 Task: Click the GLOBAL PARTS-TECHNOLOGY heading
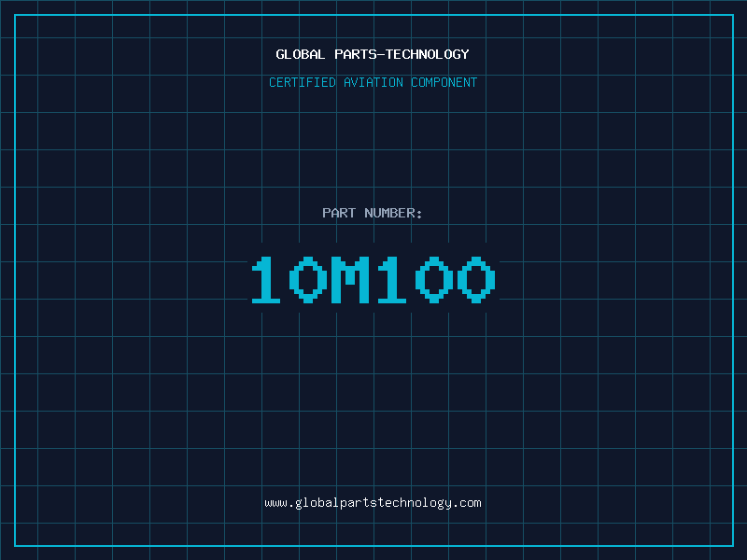tap(373, 54)
